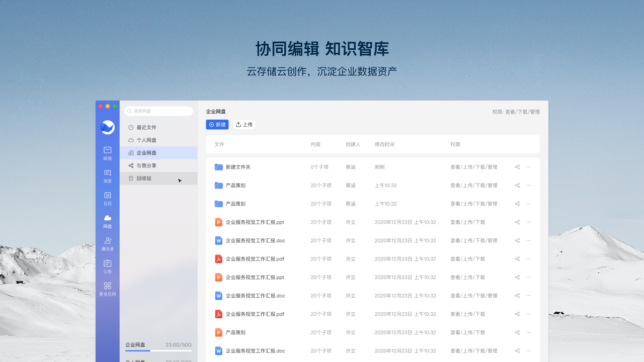Click the 搜索网盘 search field
The image size is (644, 362).
pos(158,111)
